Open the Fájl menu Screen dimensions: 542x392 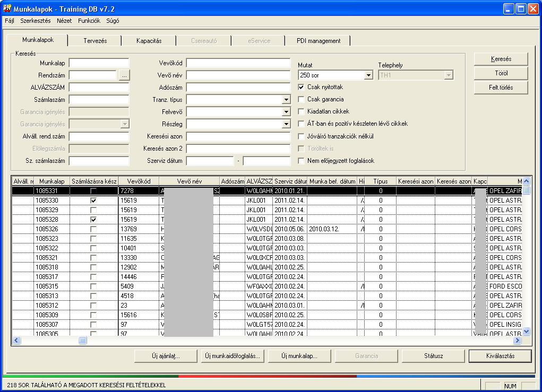click(x=10, y=21)
